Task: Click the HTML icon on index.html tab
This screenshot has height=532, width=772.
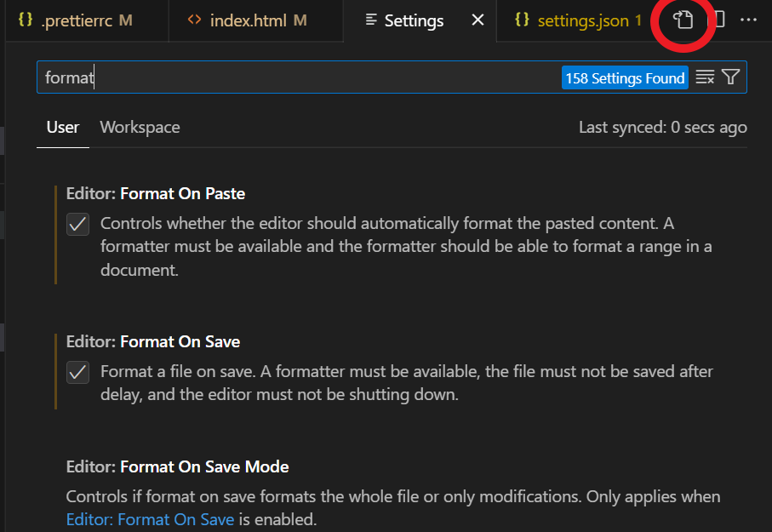Action: [194, 20]
